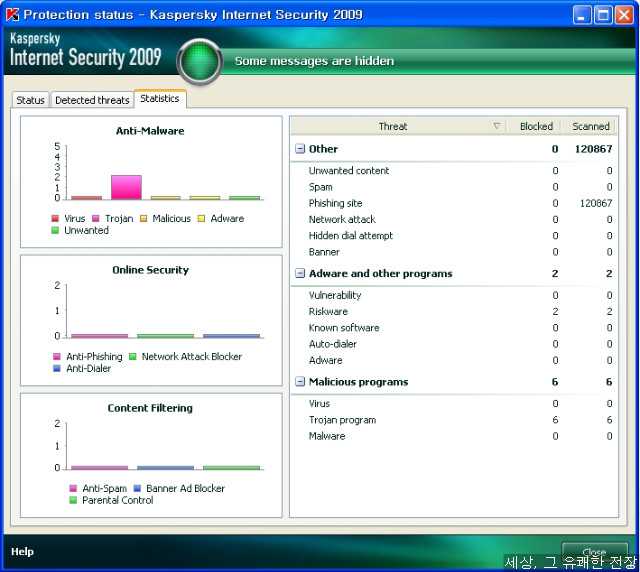The width and height of the screenshot is (640, 572).
Task: Click the Online Security chart title
Action: (x=151, y=270)
